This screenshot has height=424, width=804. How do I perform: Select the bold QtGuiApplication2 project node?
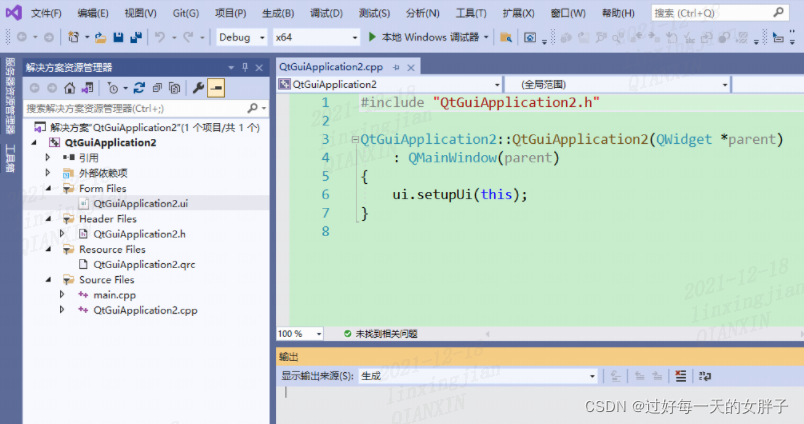[x=110, y=143]
